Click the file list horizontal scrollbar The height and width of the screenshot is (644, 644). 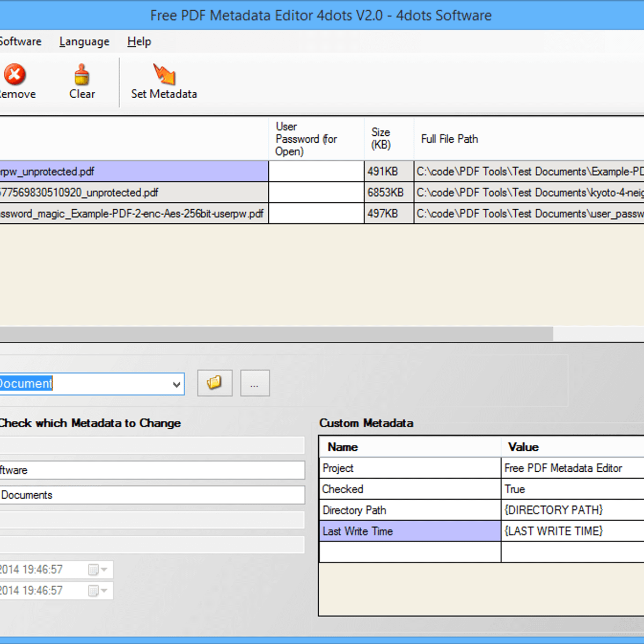click(x=276, y=334)
